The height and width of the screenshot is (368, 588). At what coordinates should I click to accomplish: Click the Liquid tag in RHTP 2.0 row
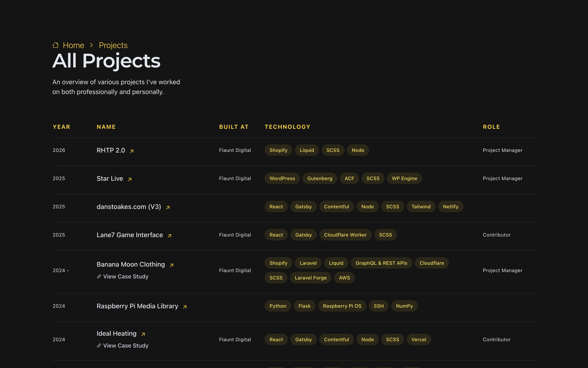pyautogui.click(x=307, y=150)
